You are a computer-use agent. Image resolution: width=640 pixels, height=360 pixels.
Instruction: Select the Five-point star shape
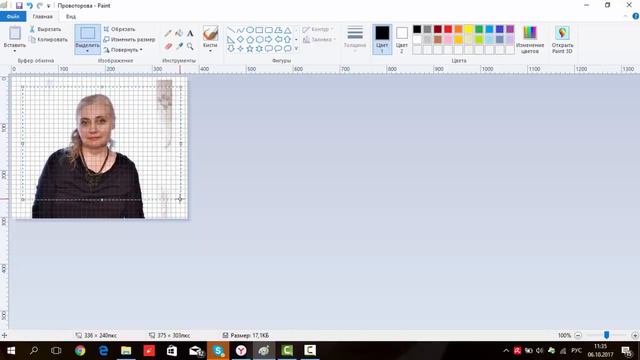pyautogui.click(x=250, y=49)
